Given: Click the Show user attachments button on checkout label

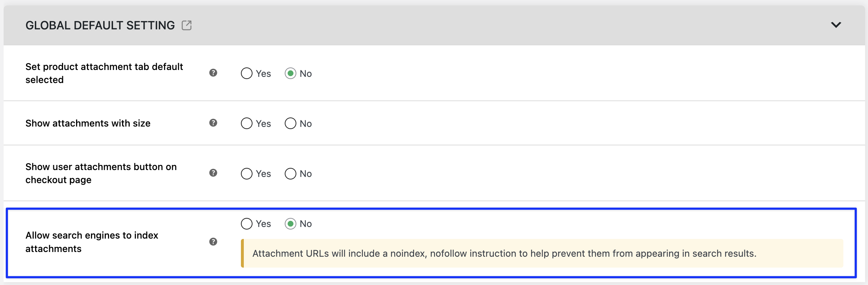Looking at the screenshot, I should click(101, 173).
